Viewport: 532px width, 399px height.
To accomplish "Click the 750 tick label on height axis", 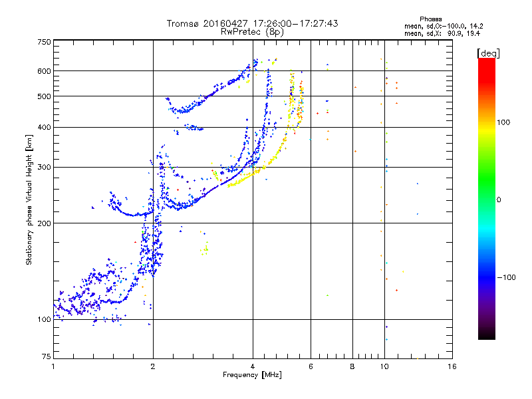I will 44,42.
